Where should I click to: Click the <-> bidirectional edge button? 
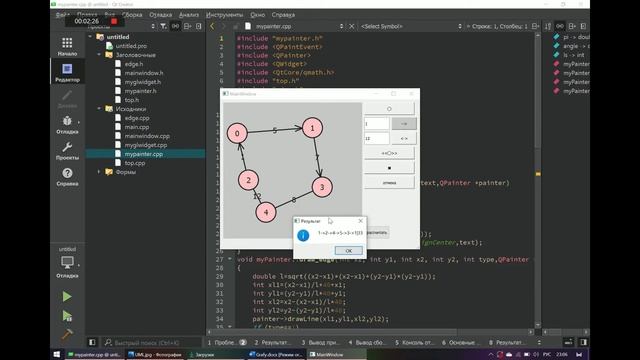[x=404, y=138]
